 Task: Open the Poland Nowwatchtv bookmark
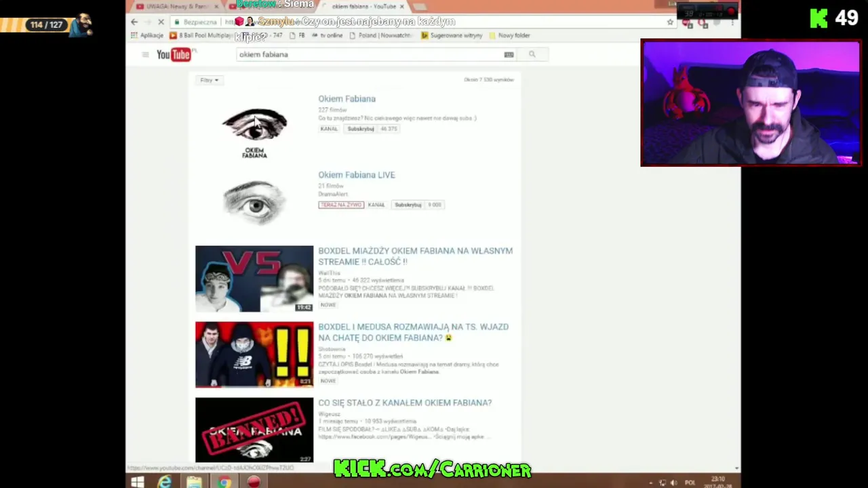click(381, 35)
